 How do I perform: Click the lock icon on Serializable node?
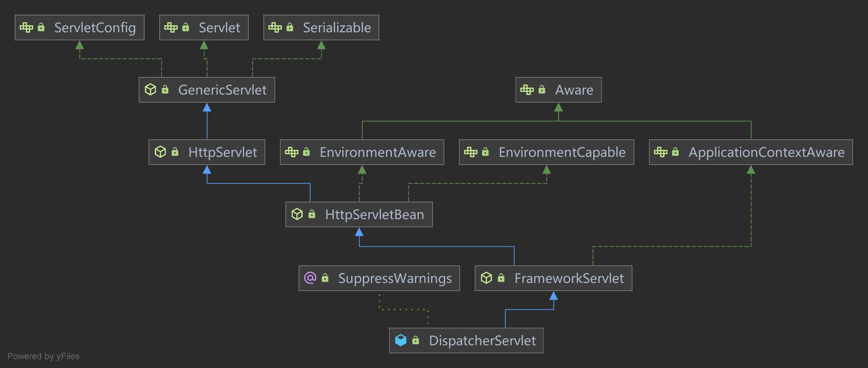click(x=290, y=27)
